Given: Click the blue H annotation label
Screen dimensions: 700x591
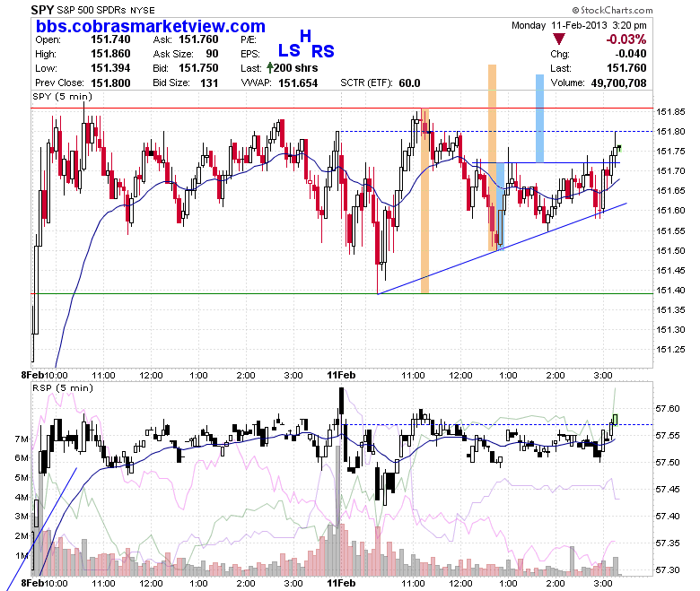Looking at the screenshot, I should point(305,36).
